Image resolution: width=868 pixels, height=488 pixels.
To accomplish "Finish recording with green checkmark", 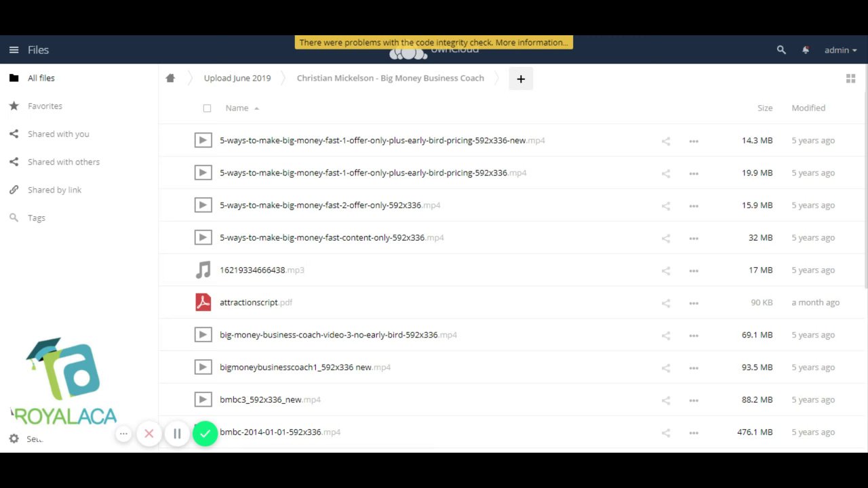I will pyautogui.click(x=205, y=434).
